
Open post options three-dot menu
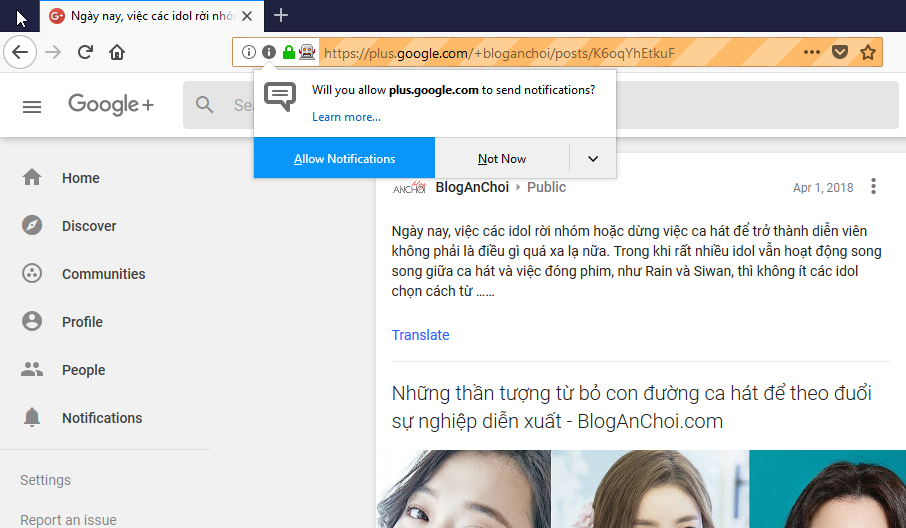pos(873,186)
